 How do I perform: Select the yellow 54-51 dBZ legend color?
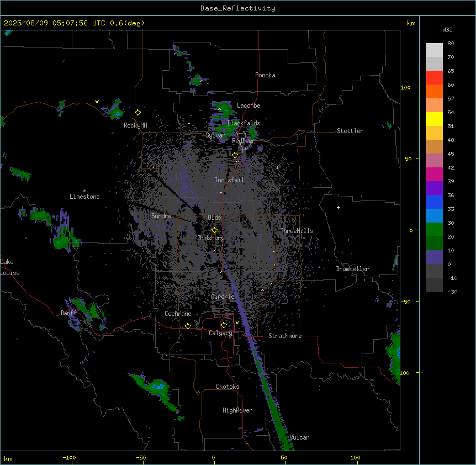pos(434,119)
